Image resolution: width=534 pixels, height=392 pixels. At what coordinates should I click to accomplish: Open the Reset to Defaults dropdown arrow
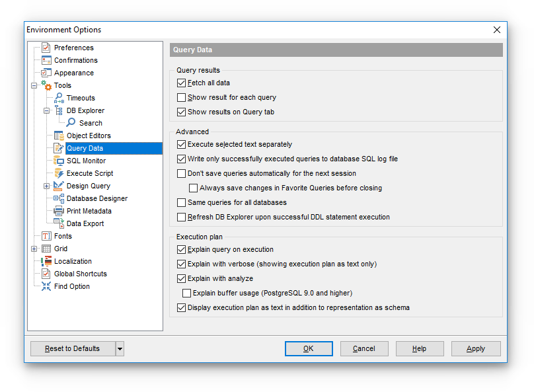coord(120,349)
